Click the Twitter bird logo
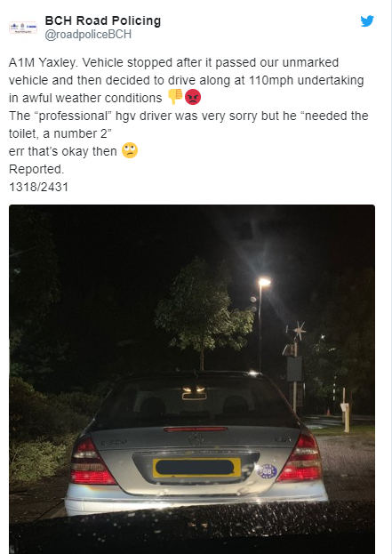 [367, 21]
